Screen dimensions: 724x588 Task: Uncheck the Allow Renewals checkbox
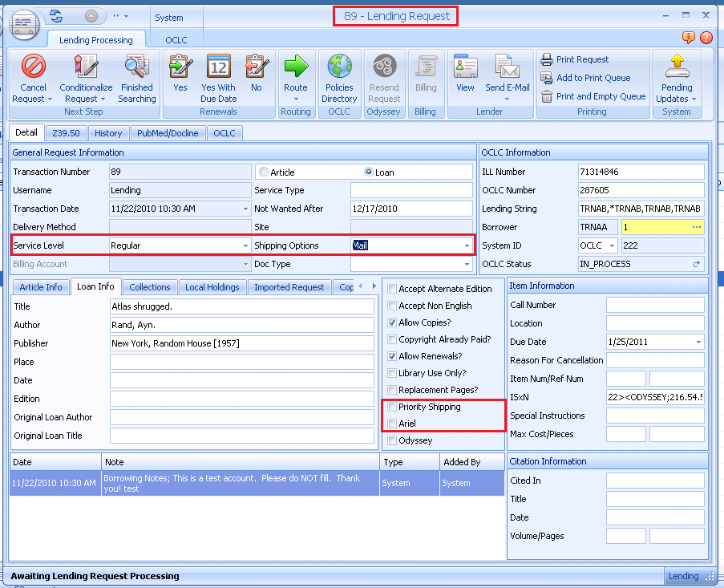pyautogui.click(x=392, y=356)
